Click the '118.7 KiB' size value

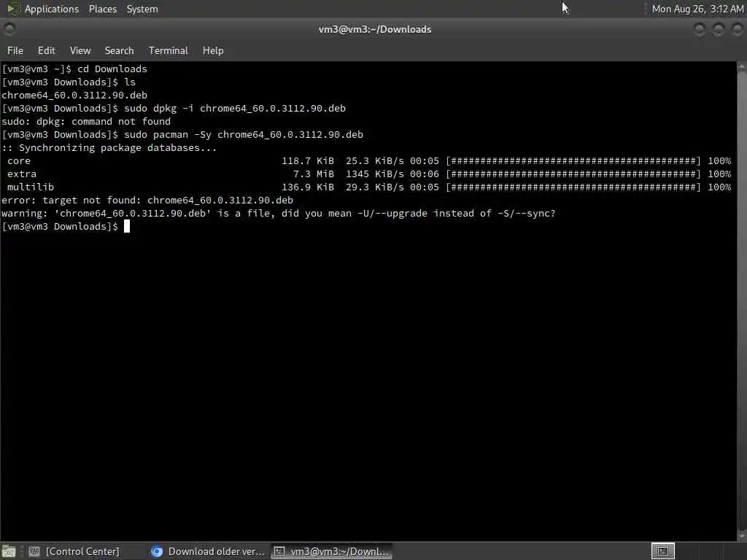(x=308, y=161)
